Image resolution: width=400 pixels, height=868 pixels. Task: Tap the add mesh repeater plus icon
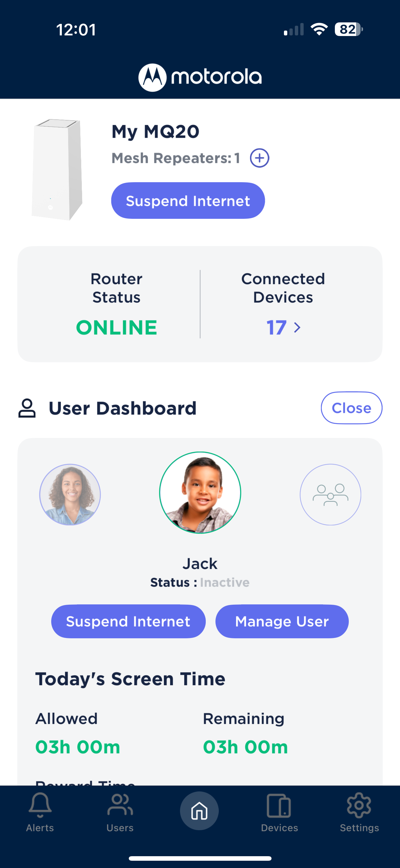pos(259,158)
